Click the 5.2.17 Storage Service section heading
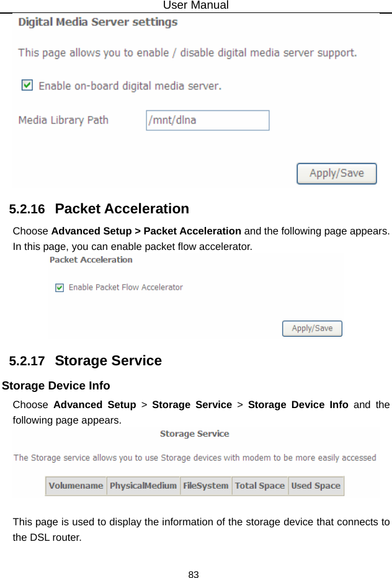The height and width of the screenshot is (578, 392). [x=86, y=360]
